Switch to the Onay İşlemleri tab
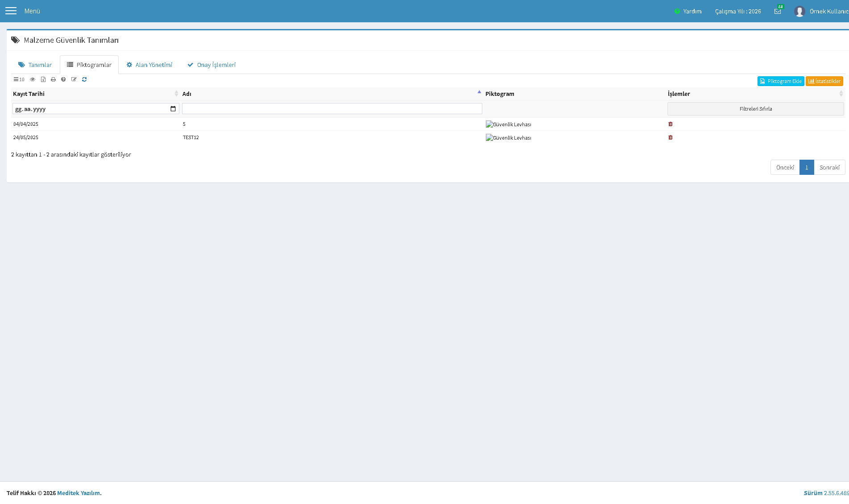Viewport: 849px width, 504px height. point(211,65)
